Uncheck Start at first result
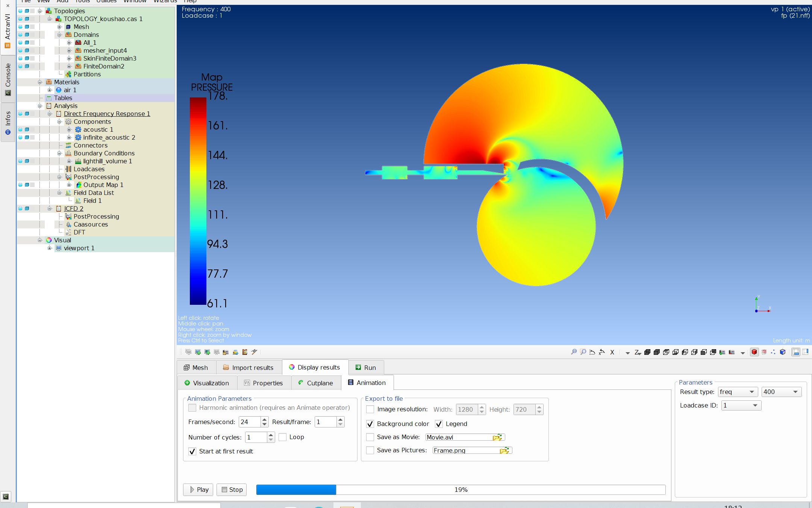The height and width of the screenshot is (508, 812). [x=192, y=451]
